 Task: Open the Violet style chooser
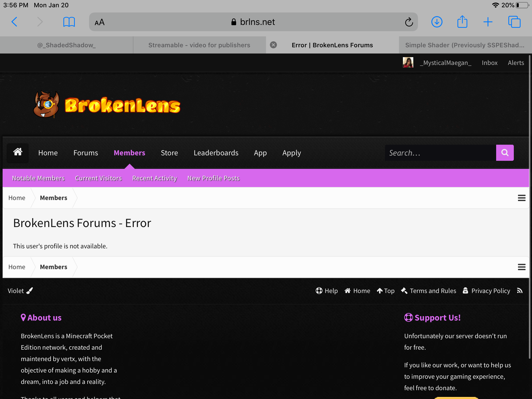point(20,291)
